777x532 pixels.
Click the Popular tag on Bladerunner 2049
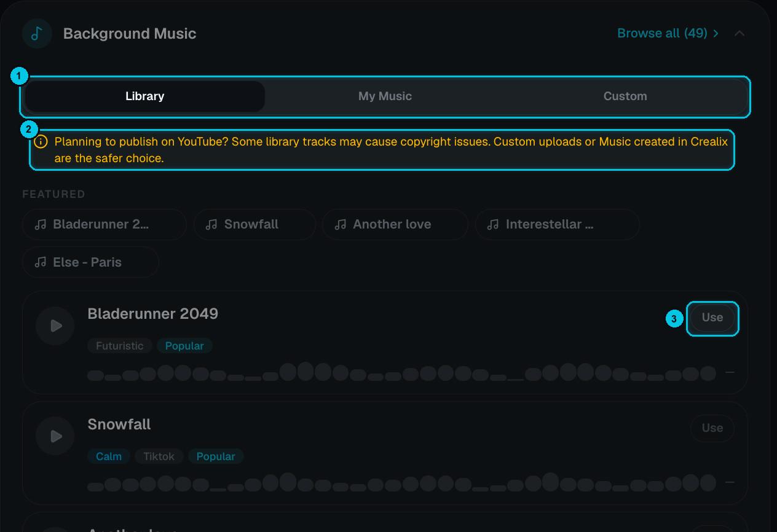tap(184, 346)
